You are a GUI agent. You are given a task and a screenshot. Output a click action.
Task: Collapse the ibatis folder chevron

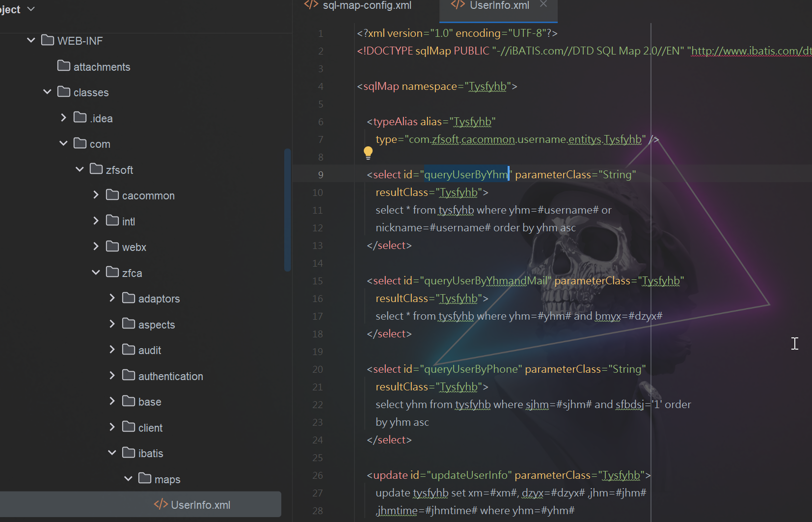point(112,453)
